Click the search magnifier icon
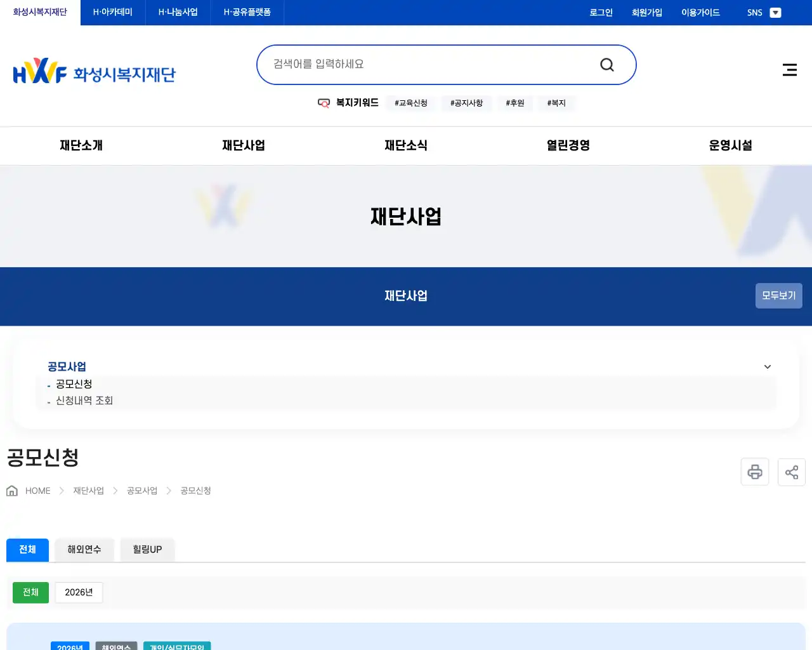This screenshot has width=812, height=650. tap(606, 64)
